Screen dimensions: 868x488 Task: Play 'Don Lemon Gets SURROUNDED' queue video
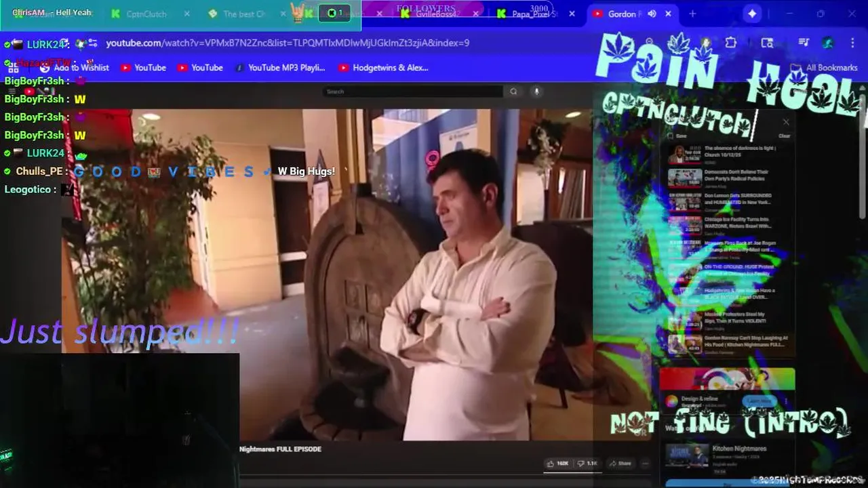[x=730, y=201]
